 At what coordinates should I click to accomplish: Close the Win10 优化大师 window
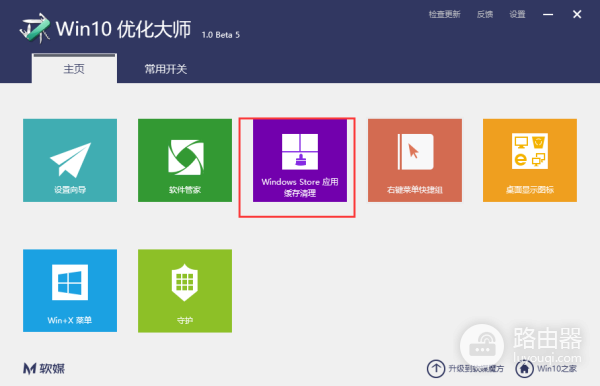tap(577, 15)
